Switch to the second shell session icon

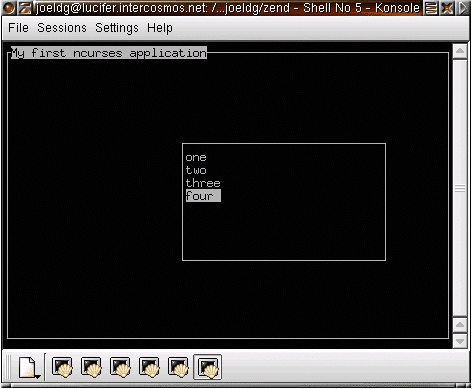pos(91,368)
